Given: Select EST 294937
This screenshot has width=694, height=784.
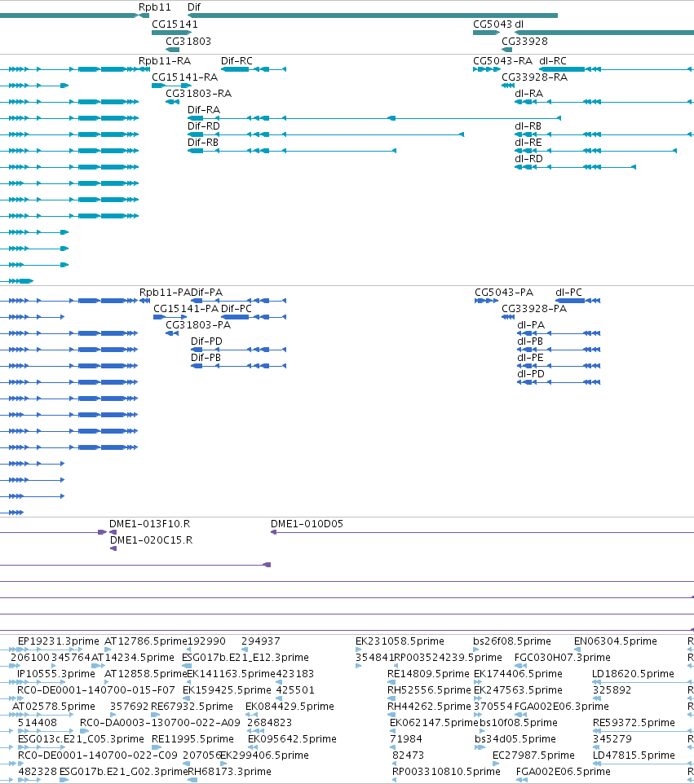Looking at the screenshot, I should point(261,641).
